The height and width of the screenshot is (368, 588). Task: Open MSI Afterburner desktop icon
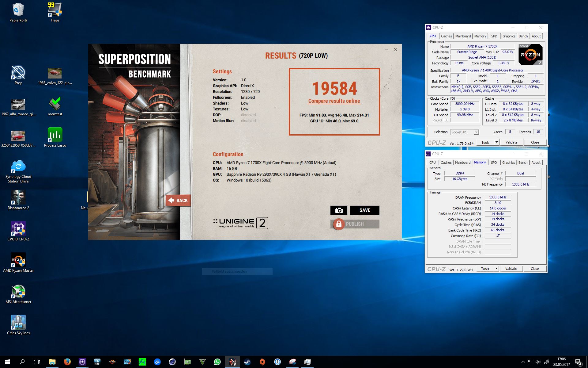pyautogui.click(x=18, y=292)
